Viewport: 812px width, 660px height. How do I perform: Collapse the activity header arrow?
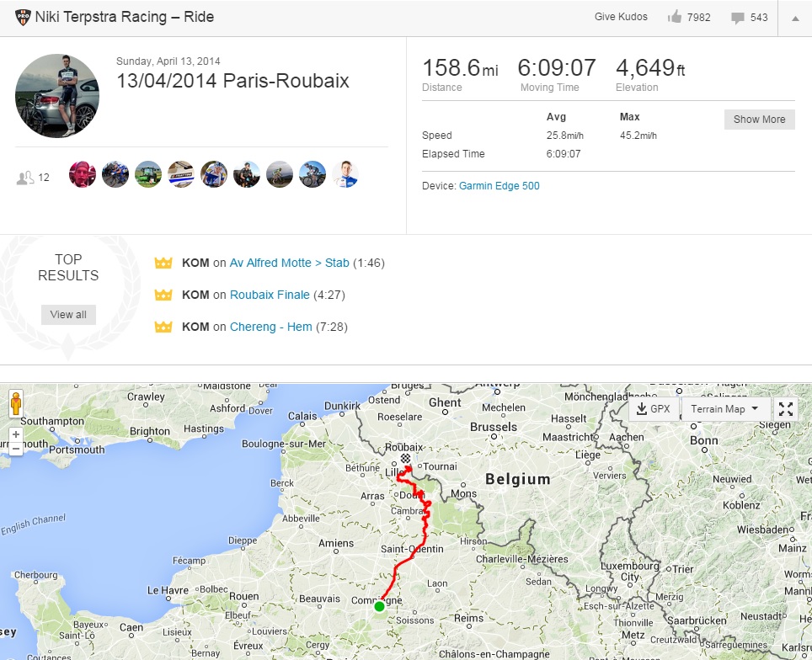(795, 18)
